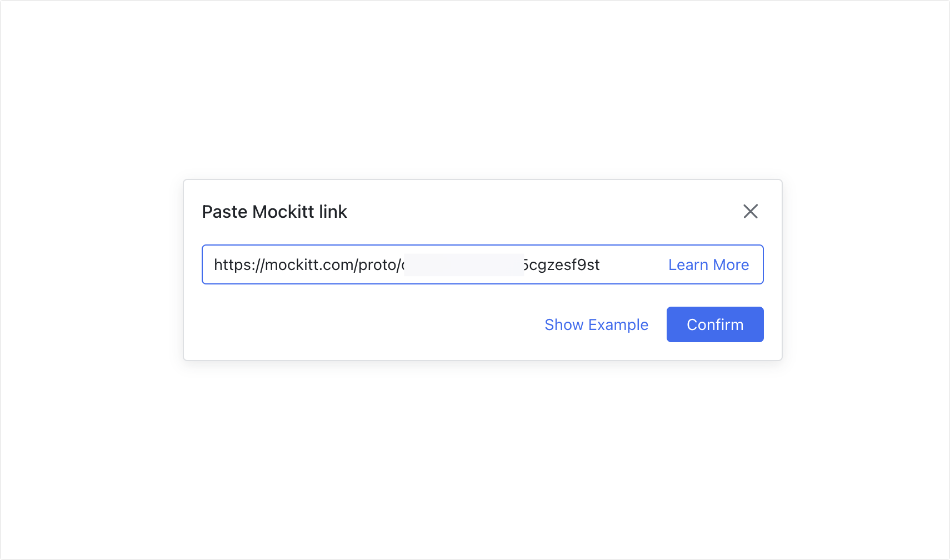Click the Paste Mockitt link dialog title
The width and height of the screenshot is (950, 560).
coord(274,211)
